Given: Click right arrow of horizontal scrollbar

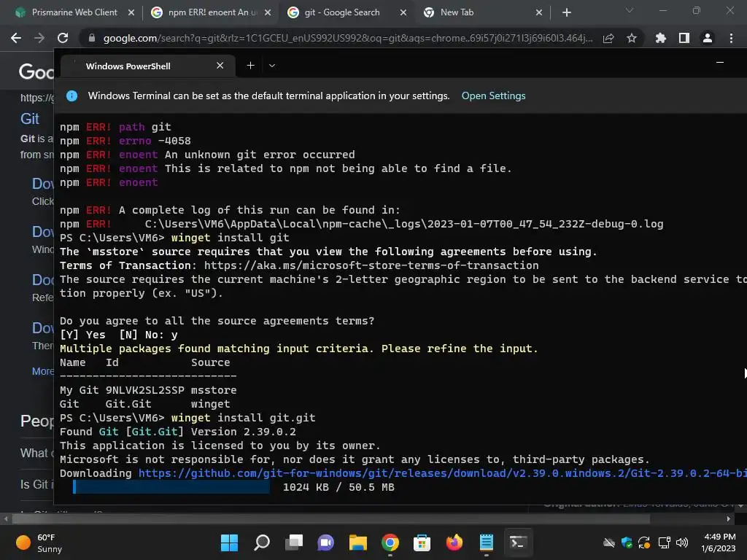Looking at the screenshot, I should [729, 518].
